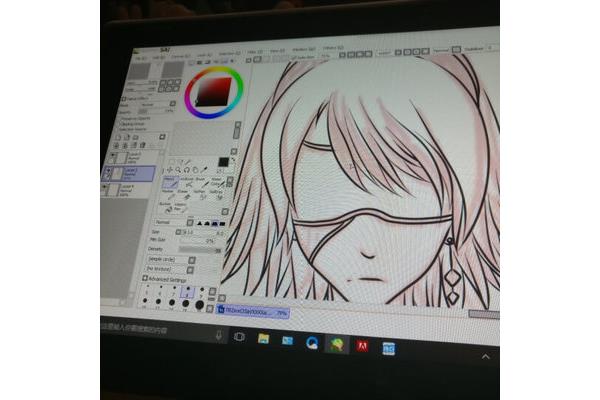The image size is (600, 400).
Task: Expand the Paints Effect section
Action: (x=124, y=99)
